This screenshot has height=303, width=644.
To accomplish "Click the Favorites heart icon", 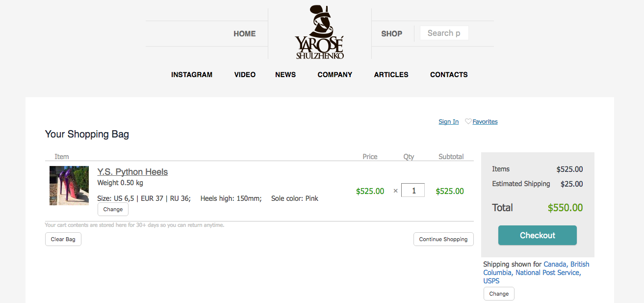I will click(x=468, y=121).
